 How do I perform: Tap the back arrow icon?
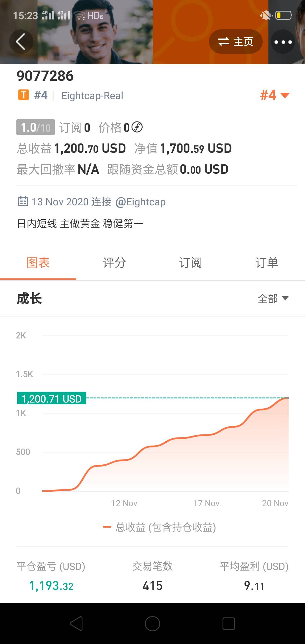(x=21, y=42)
